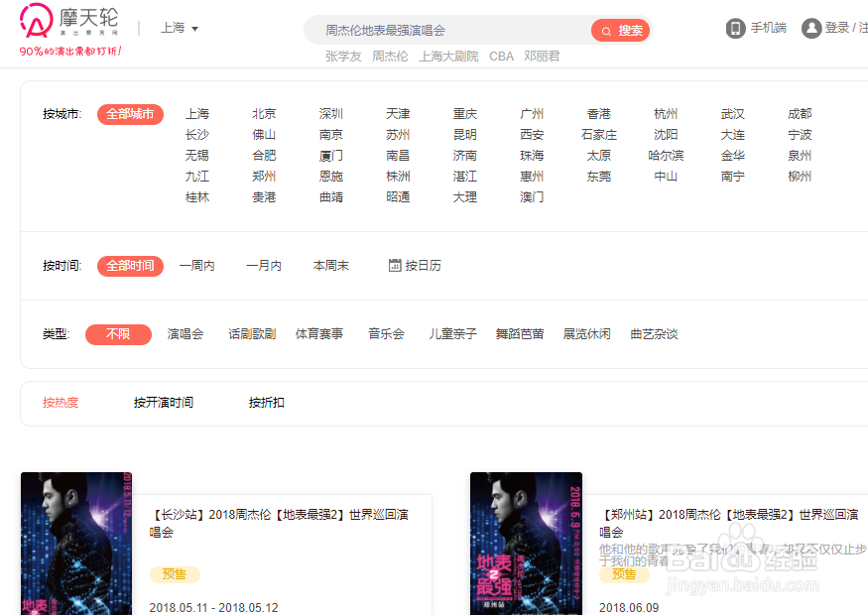
Task: Filter type by 演唱会
Action: tap(186, 334)
